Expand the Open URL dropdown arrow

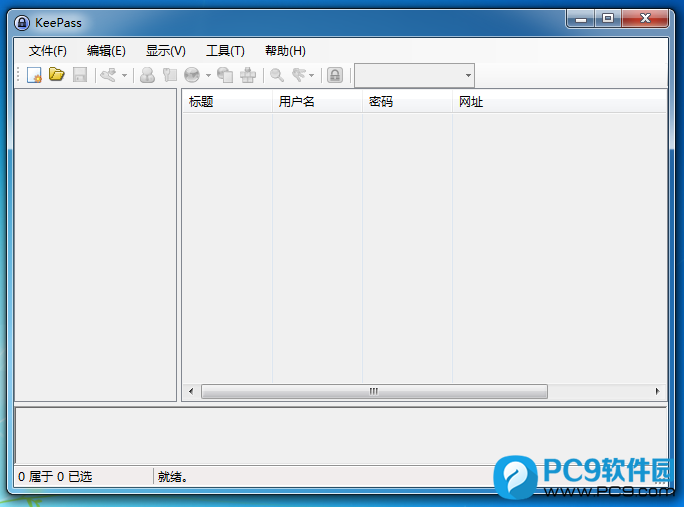point(208,75)
